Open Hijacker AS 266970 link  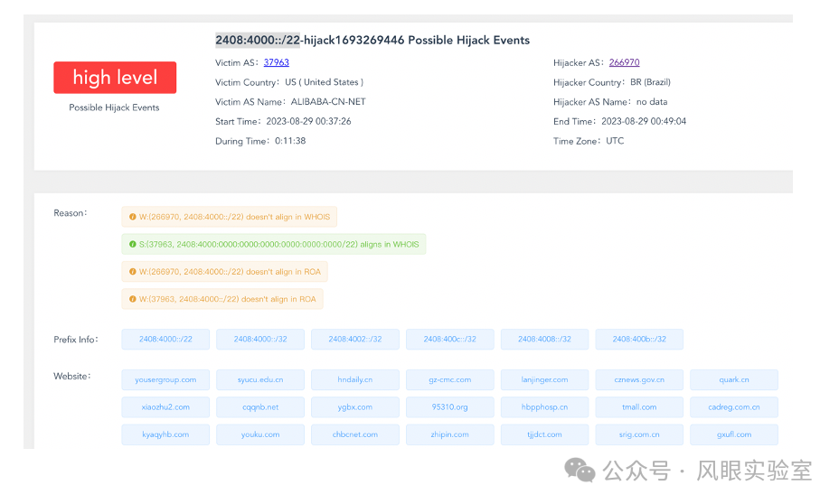click(624, 62)
